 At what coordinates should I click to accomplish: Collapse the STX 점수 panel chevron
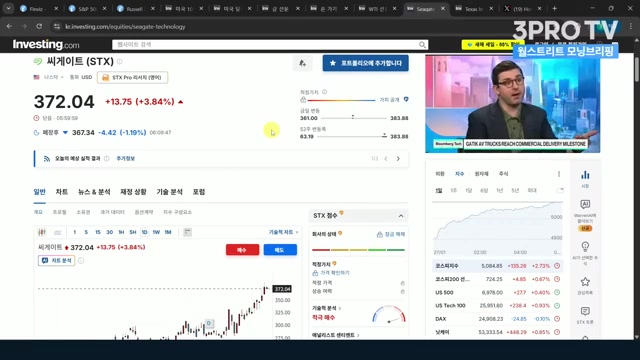tap(401, 216)
